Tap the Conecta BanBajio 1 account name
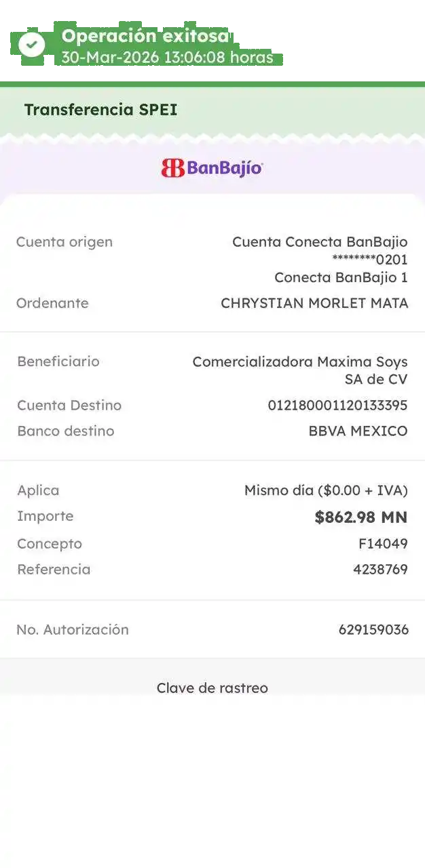 (x=341, y=277)
